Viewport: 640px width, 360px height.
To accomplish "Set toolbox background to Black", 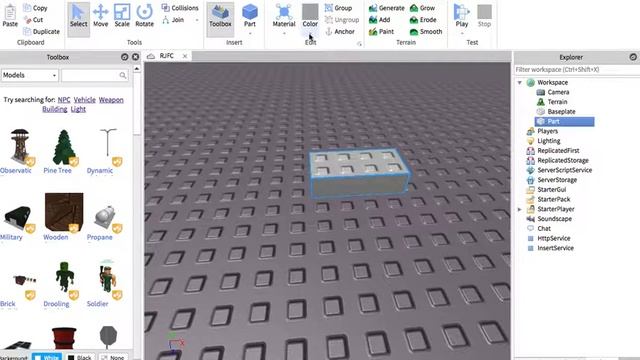I will point(80,357).
